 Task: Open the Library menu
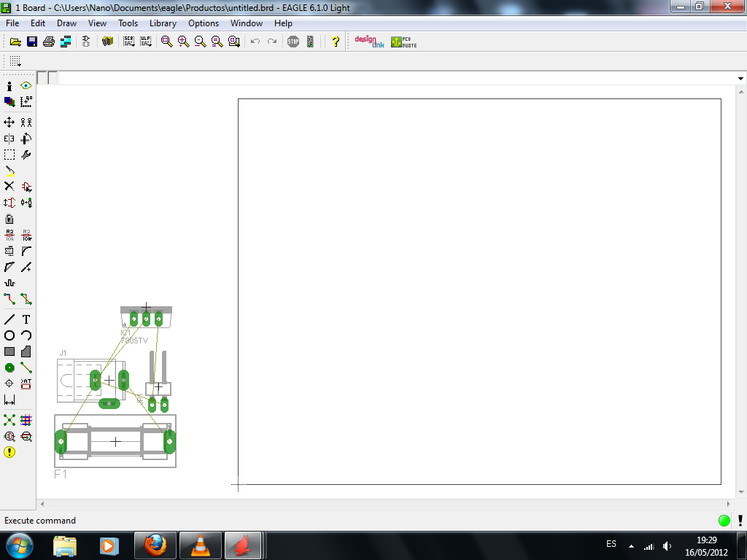tap(163, 23)
